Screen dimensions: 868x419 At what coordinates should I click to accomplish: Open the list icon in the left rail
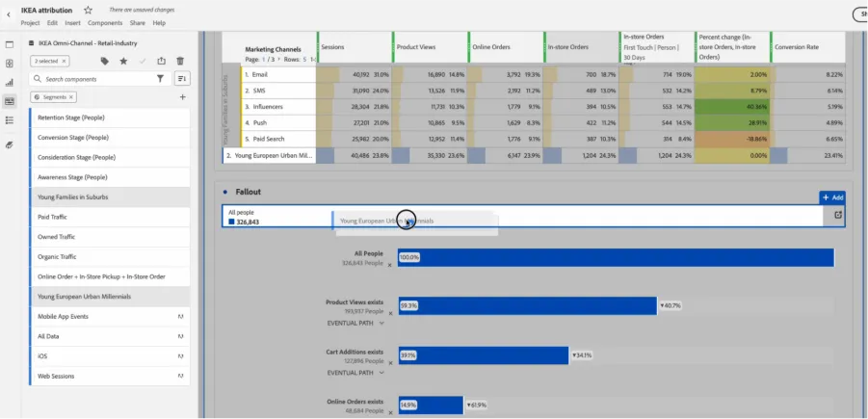point(10,120)
